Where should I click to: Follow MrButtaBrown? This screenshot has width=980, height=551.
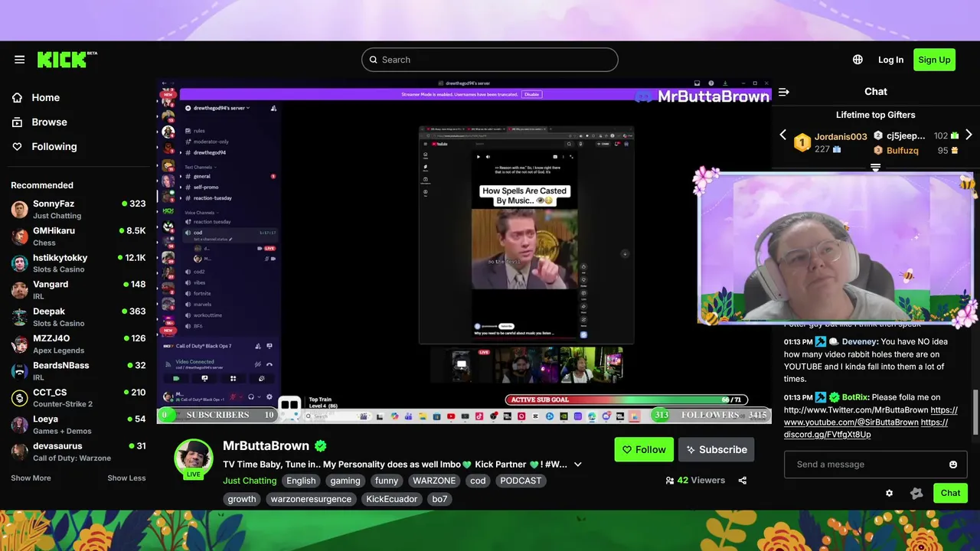[644, 450]
